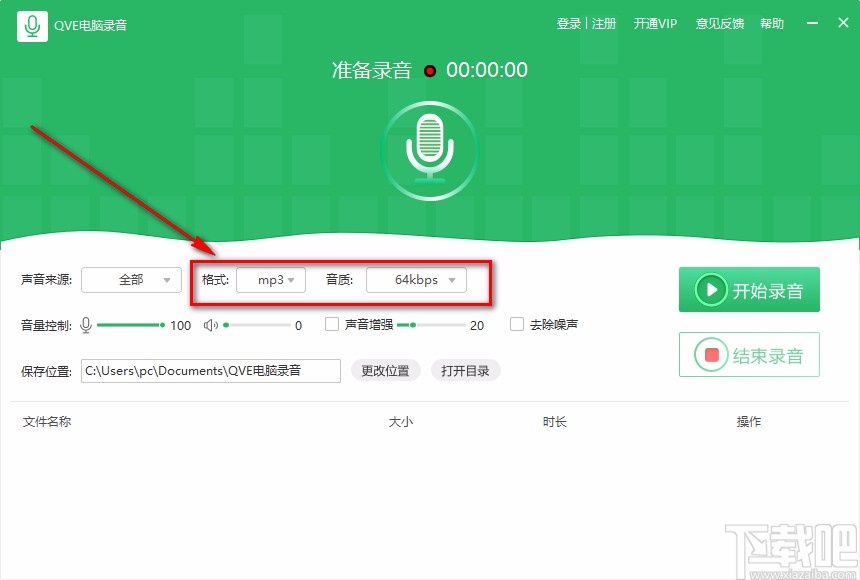Open the 声音来源 dropdown showing 全部
860x580 pixels.
[131, 281]
